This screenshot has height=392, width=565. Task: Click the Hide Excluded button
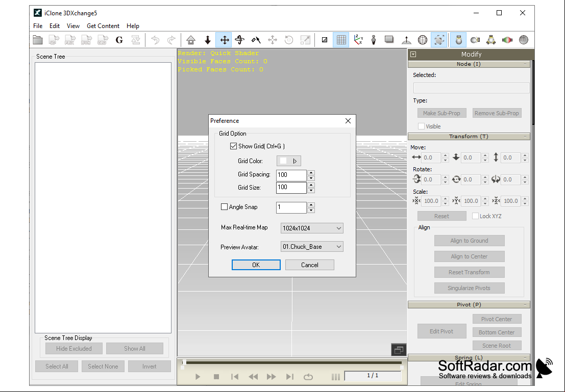click(x=74, y=349)
